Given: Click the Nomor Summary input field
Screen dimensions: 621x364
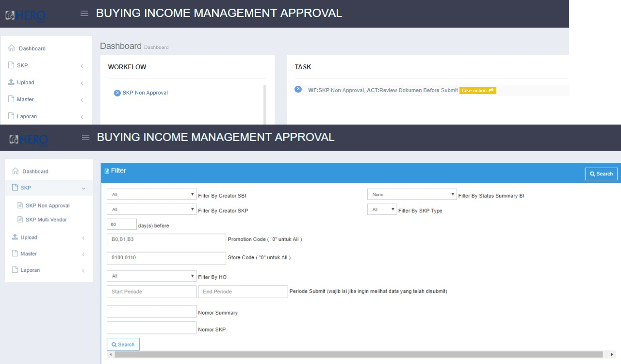Looking at the screenshot, I should tap(151, 312).
